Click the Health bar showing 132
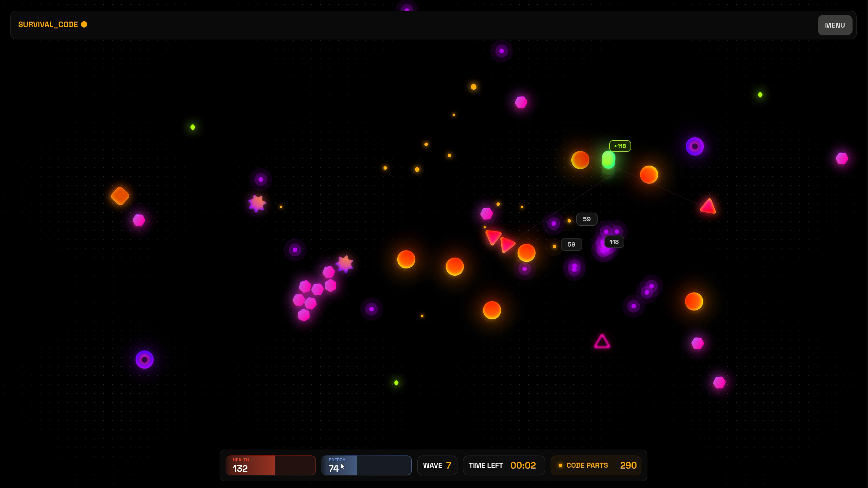868x488 pixels. pyautogui.click(x=270, y=465)
